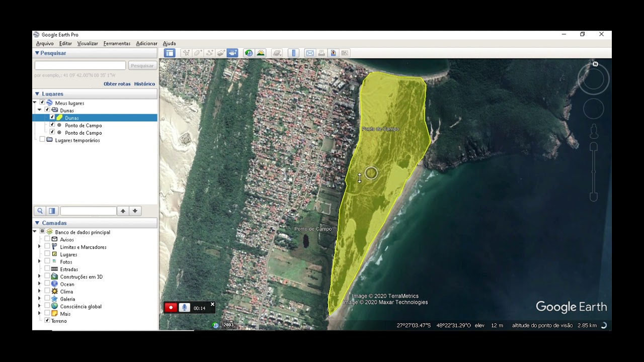
Task: Open the Visualizar menu
Action: [x=88, y=44]
